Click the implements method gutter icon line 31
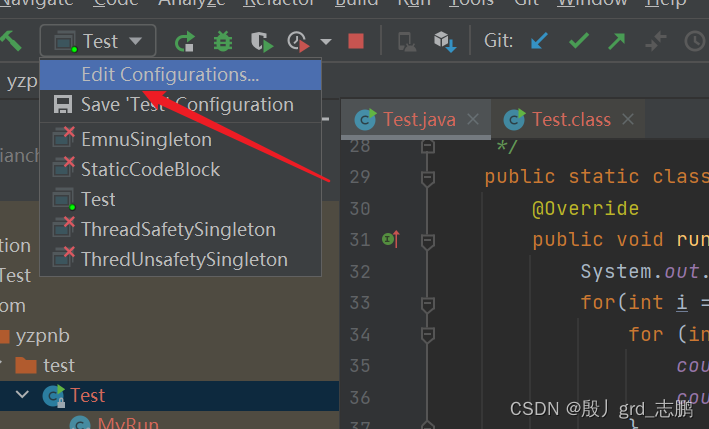The height and width of the screenshot is (429, 709). pos(391,239)
